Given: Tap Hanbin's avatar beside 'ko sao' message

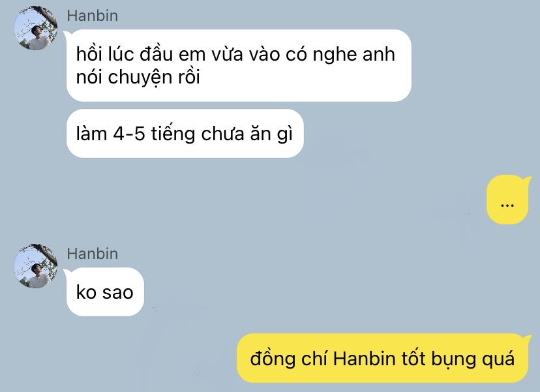Looking at the screenshot, I should point(36,266).
